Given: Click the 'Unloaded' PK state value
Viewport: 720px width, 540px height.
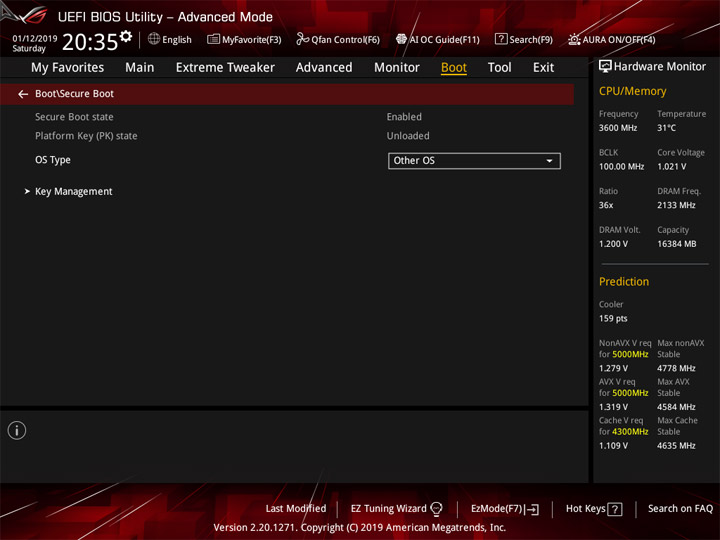Looking at the screenshot, I should click(408, 136).
